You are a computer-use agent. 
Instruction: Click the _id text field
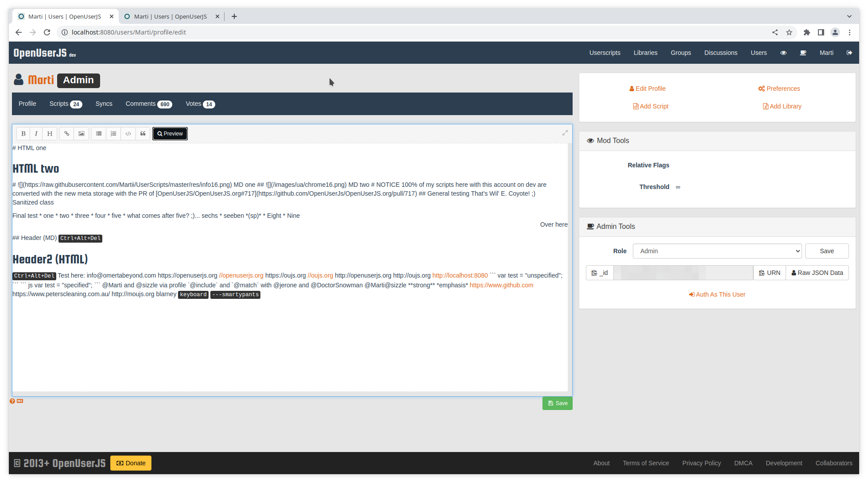tap(683, 273)
